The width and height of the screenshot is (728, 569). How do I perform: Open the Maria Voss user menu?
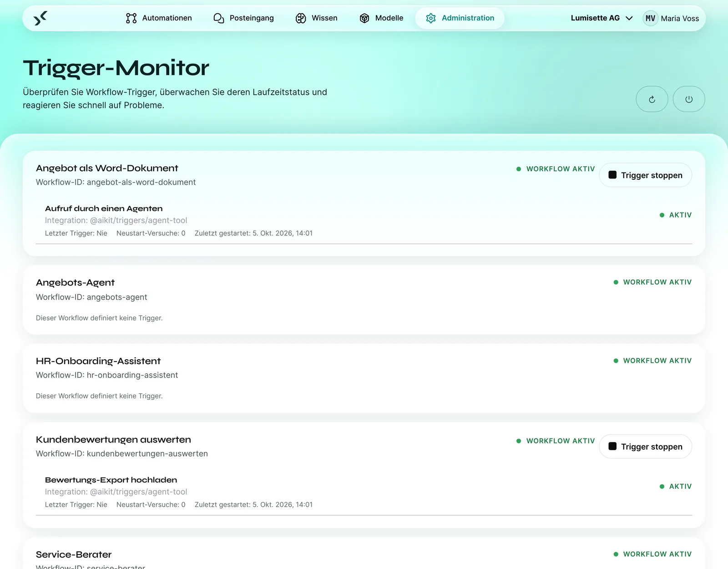[x=671, y=18]
